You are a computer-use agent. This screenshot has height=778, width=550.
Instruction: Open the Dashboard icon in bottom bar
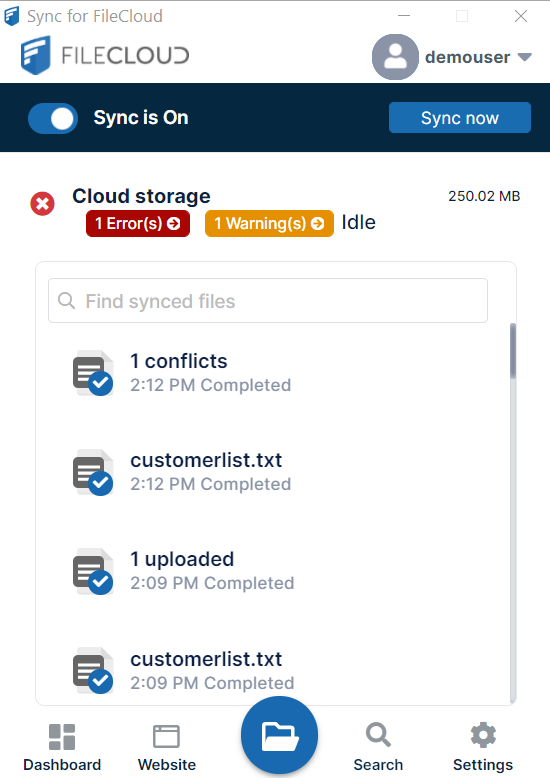point(62,736)
